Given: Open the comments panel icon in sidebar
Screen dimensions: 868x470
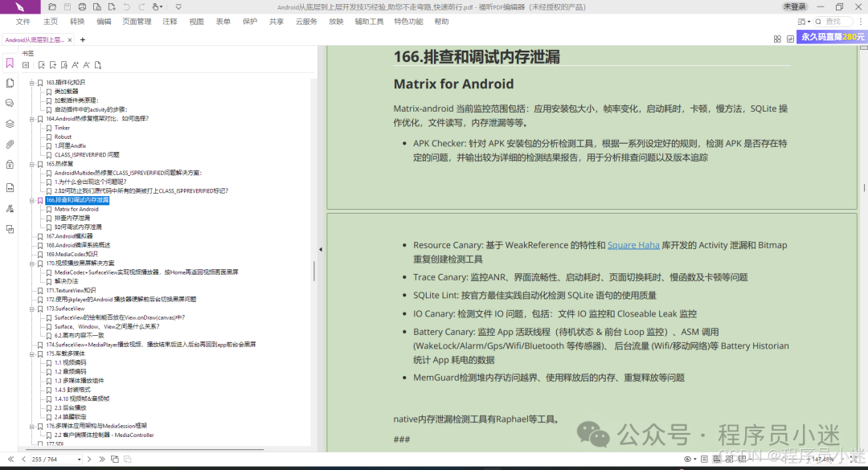Looking at the screenshot, I should click(10, 104).
